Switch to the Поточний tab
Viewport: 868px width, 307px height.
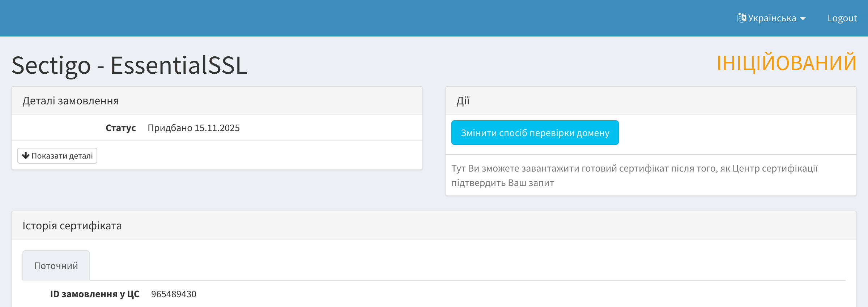click(x=56, y=266)
